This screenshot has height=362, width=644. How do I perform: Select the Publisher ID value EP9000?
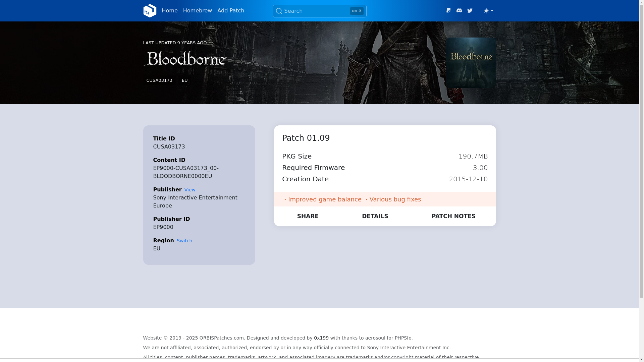(x=163, y=227)
